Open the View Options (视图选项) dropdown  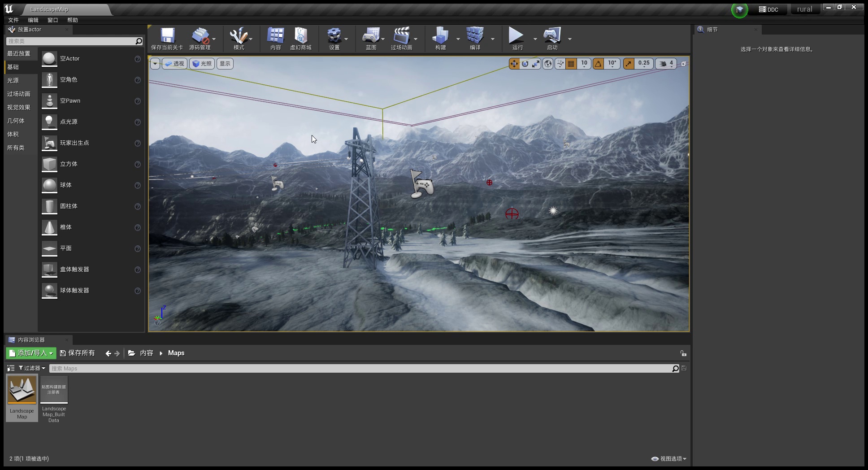[669, 459]
